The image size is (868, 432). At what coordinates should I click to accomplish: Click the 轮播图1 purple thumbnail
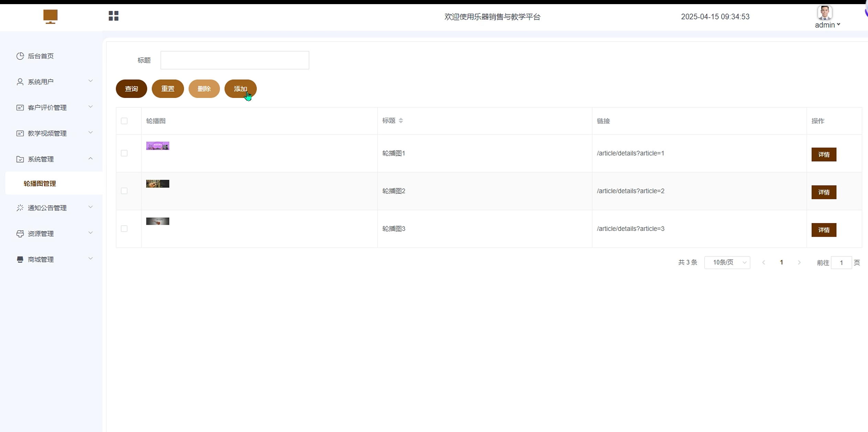click(x=158, y=146)
